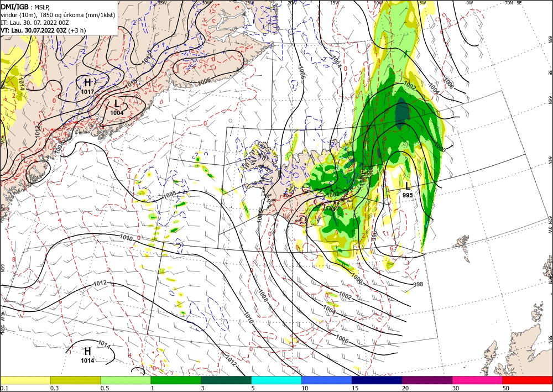Pick the cyan 5–10 legend swatch
The image size is (553, 392).
276,380
